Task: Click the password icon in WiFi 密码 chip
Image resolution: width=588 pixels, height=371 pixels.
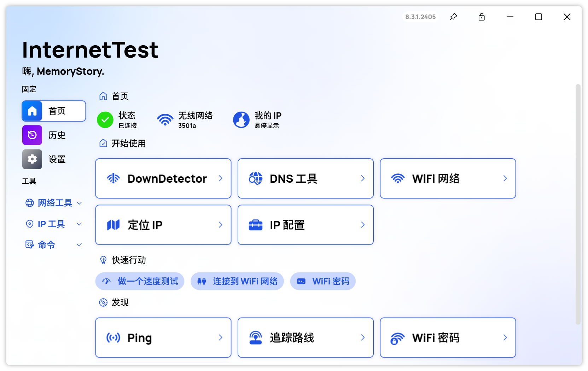Action: point(301,281)
